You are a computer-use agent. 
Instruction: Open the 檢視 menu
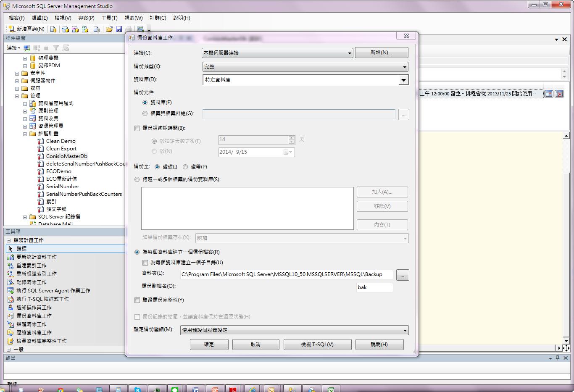(x=63, y=18)
